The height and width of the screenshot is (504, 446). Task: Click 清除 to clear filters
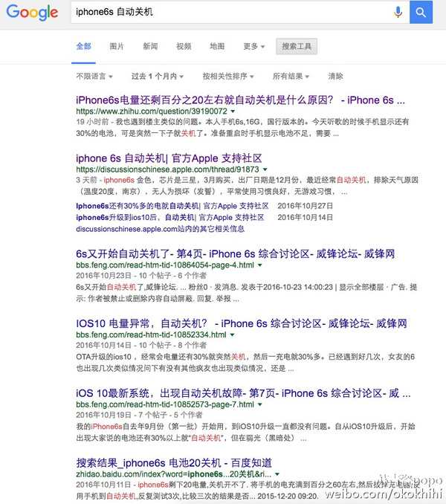[335, 76]
